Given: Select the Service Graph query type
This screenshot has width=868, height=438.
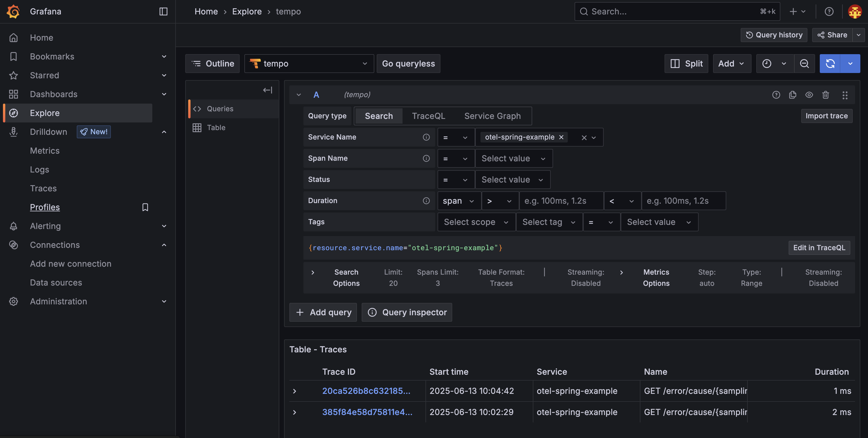Looking at the screenshot, I should 492,116.
